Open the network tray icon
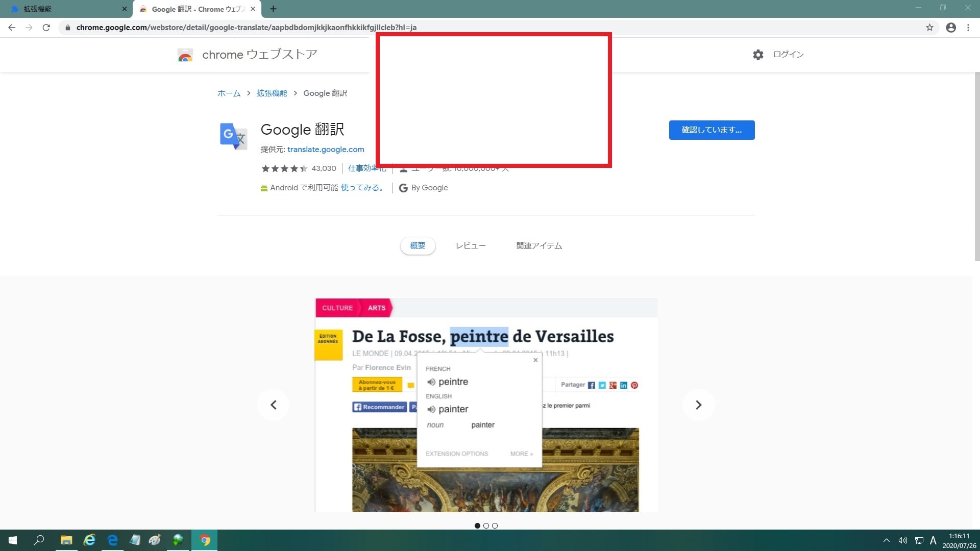Viewport: 980px width, 551px height. pos(919,540)
